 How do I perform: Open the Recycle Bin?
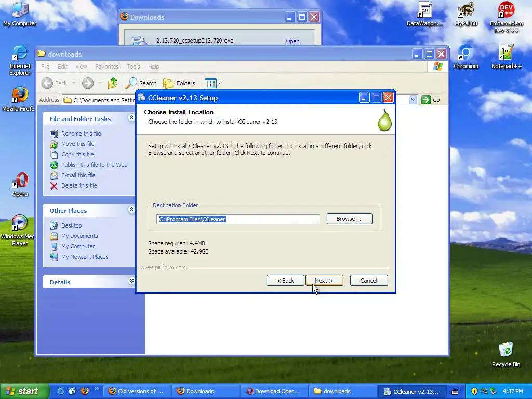(506, 354)
